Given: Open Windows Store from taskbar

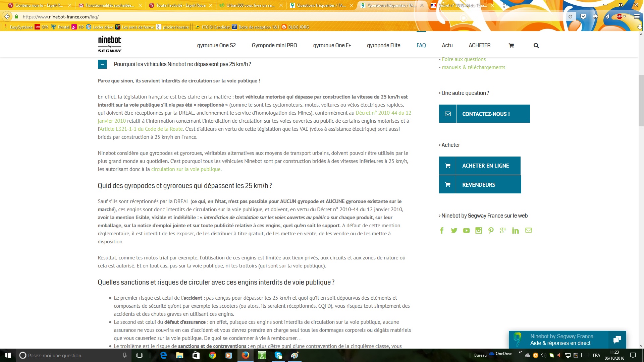Looking at the screenshot, I should tap(196, 355).
